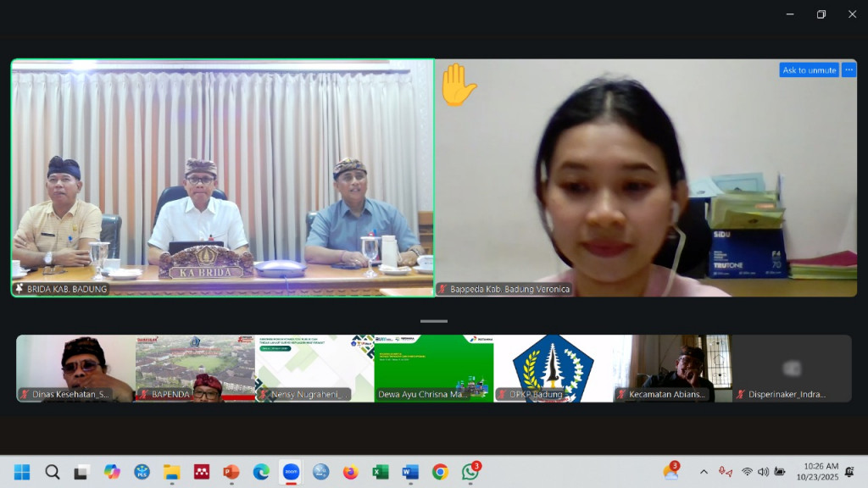
Task: Select the Kecamatan Abiansemal participant thumbnail
Action: 672,368
